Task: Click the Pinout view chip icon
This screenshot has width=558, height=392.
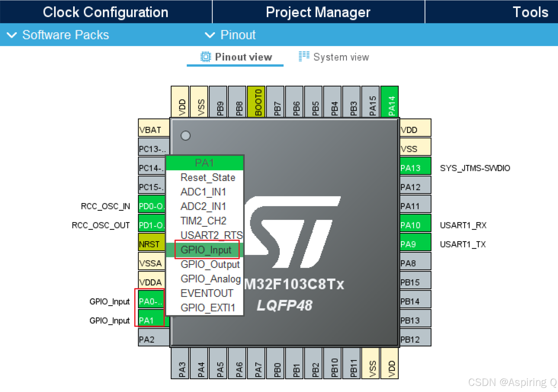Action: 206,57
